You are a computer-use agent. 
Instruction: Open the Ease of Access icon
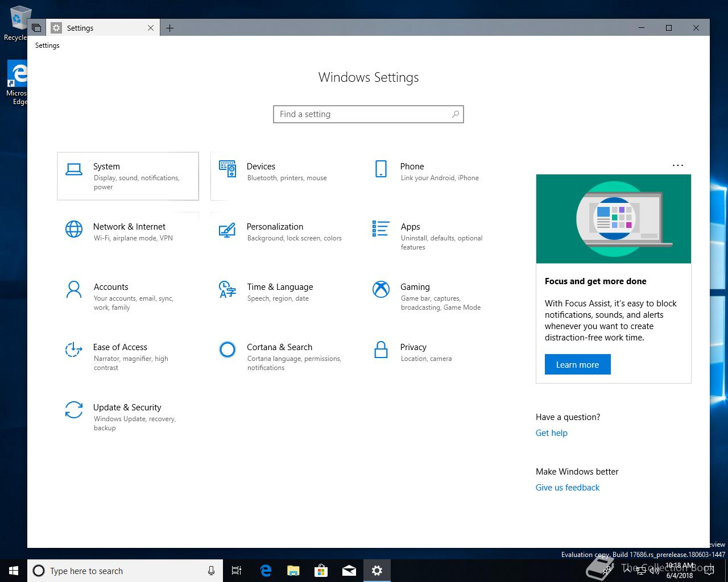(x=74, y=350)
